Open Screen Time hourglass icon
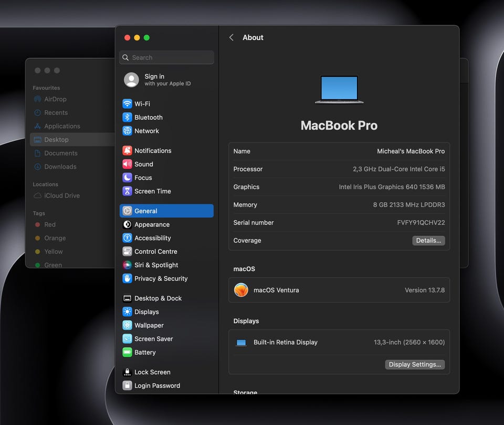 pos(127,191)
